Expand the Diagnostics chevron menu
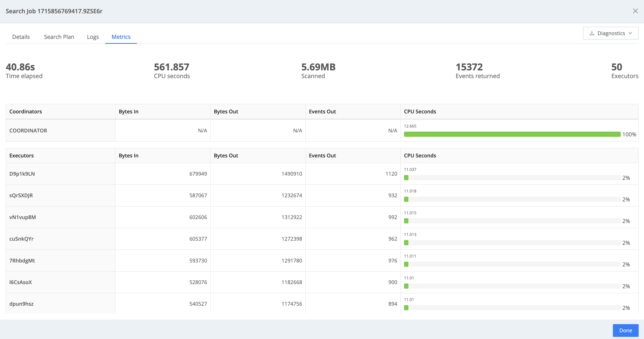 click(630, 33)
